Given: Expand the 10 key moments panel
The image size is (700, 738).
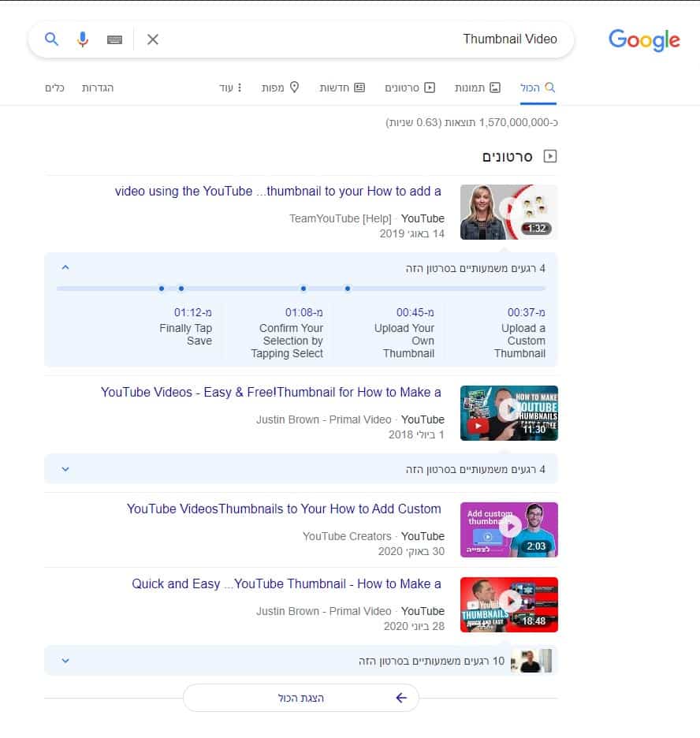Looking at the screenshot, I should pyautogui.click(x=65, y=661).
